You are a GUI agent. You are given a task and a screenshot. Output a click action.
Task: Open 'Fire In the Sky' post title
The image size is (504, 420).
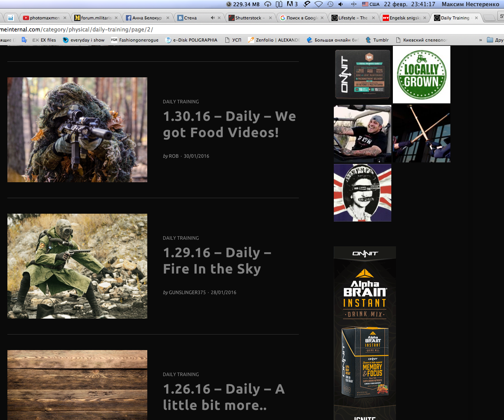pos(212,269)
